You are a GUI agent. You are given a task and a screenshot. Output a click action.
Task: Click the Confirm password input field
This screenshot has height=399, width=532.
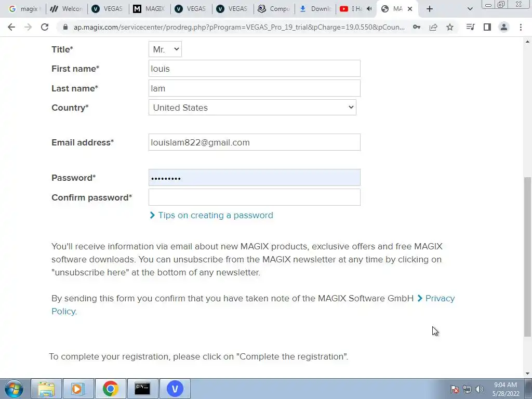[x=255, y=197]
